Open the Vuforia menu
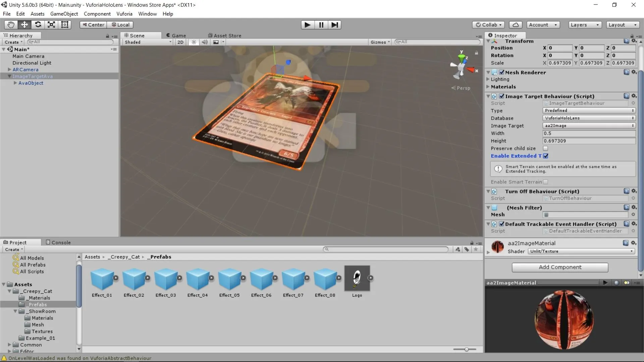644x362 pixels. pos(124,14)
